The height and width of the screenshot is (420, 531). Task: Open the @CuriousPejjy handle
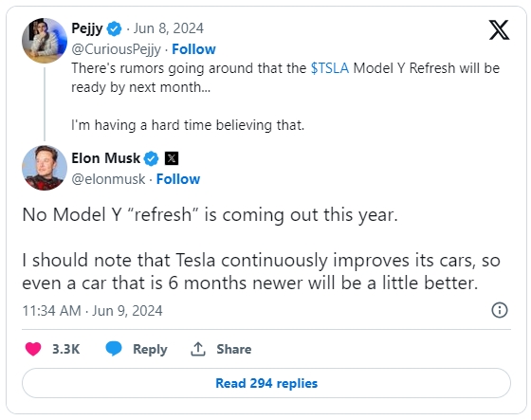[116, 49]
